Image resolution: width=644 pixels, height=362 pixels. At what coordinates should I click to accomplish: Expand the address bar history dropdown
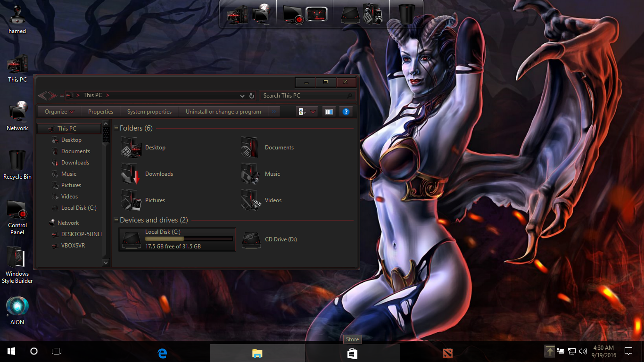[x=242, y=96]
